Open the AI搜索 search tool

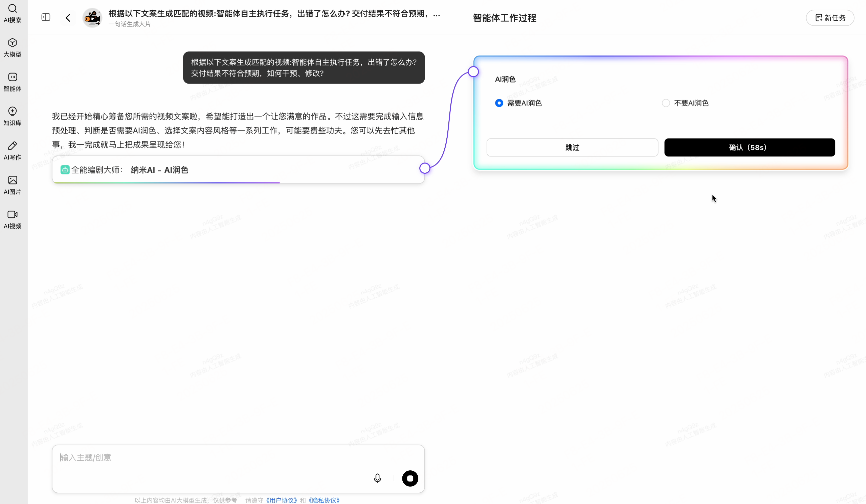tap(13, 13)
